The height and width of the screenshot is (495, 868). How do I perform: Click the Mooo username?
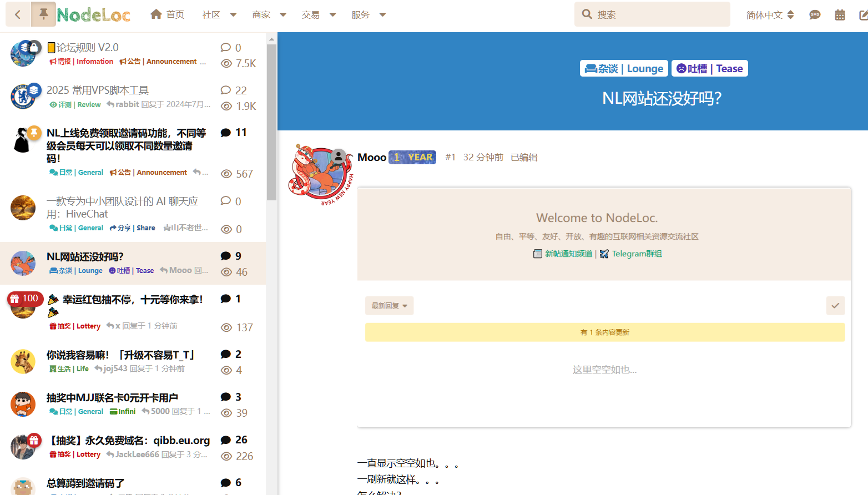tap(372, 158)
